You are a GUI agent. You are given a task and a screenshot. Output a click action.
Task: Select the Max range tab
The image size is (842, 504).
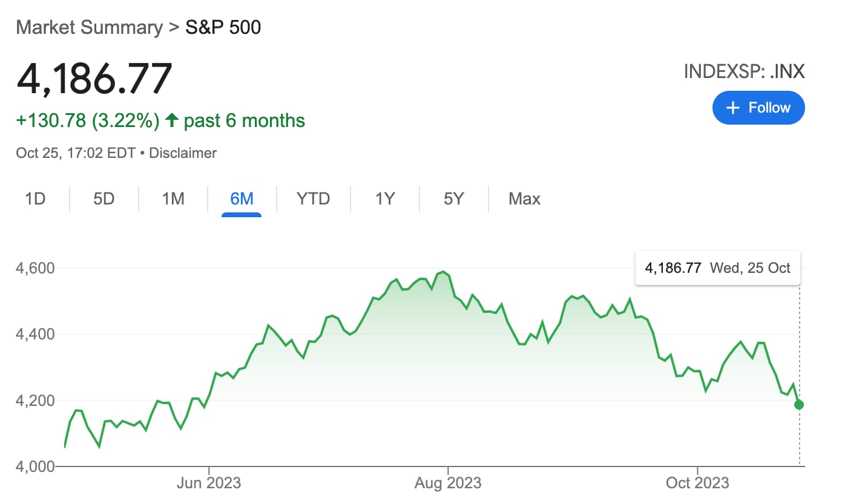point(524,198)
